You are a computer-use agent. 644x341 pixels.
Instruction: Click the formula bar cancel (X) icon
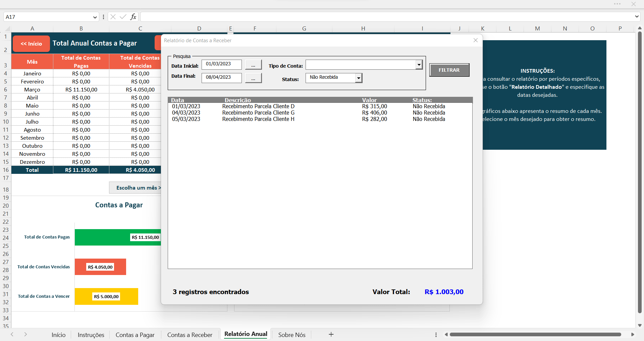click(x=113, y=17)
